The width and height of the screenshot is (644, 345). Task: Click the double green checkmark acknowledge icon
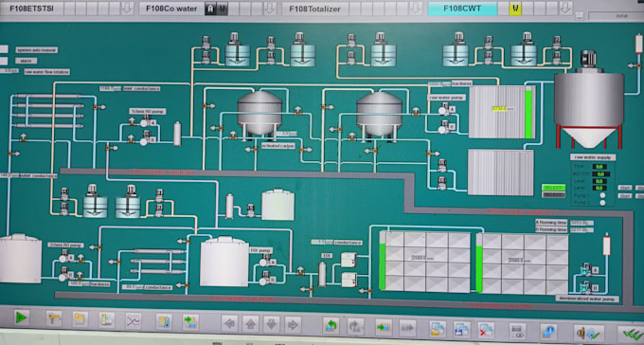coord(632,334)
